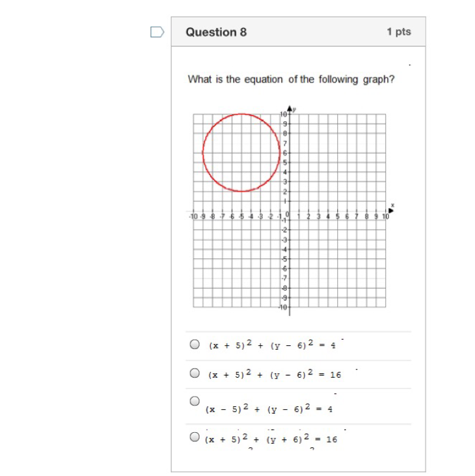Click the x-axis arrowhead on the right
This screenshot has height=476, width=475.
[389, 211]
